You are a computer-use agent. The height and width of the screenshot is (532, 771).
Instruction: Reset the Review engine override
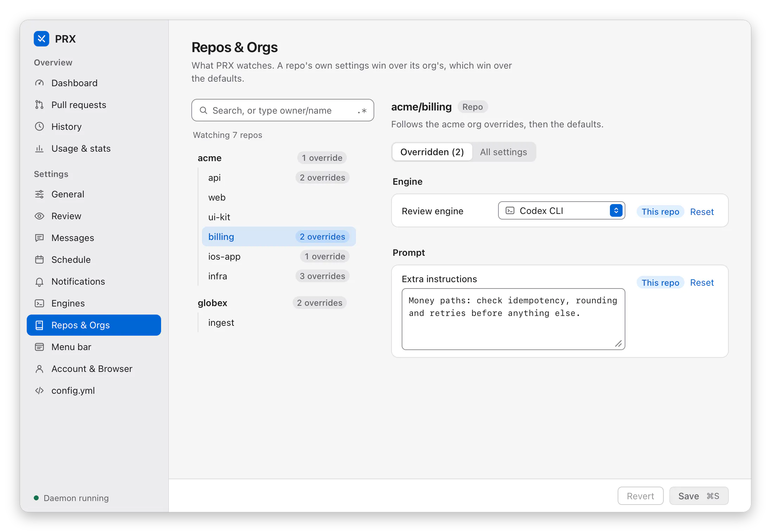(702, 212)
